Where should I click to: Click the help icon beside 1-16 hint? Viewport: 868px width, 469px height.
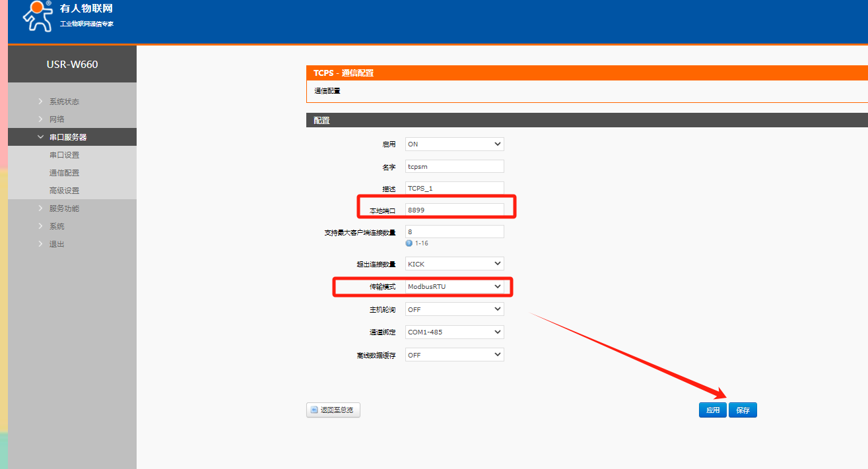(x=409, y=243)
